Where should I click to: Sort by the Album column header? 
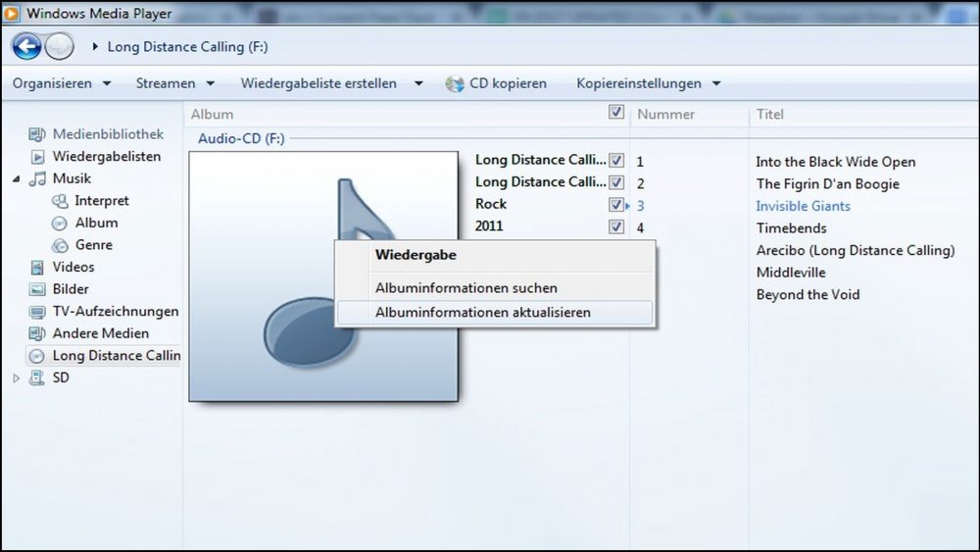tap(212, 115)
